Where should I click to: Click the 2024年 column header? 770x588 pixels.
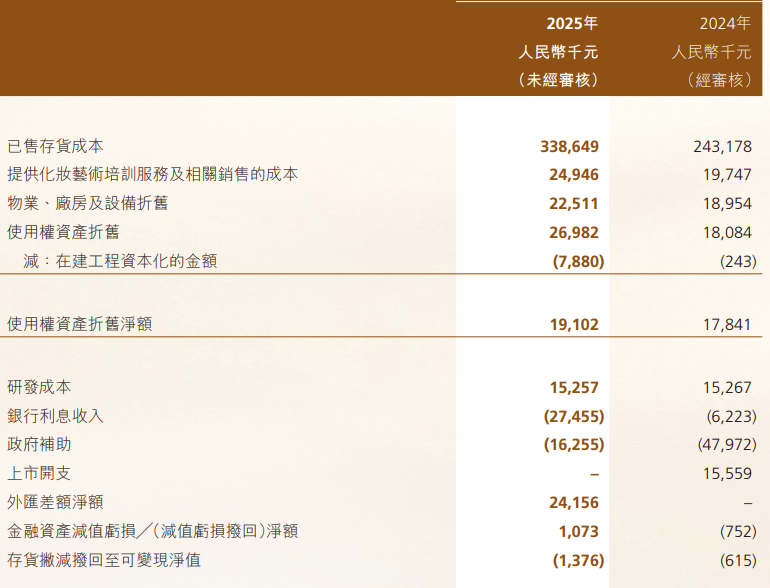point(724,24)
